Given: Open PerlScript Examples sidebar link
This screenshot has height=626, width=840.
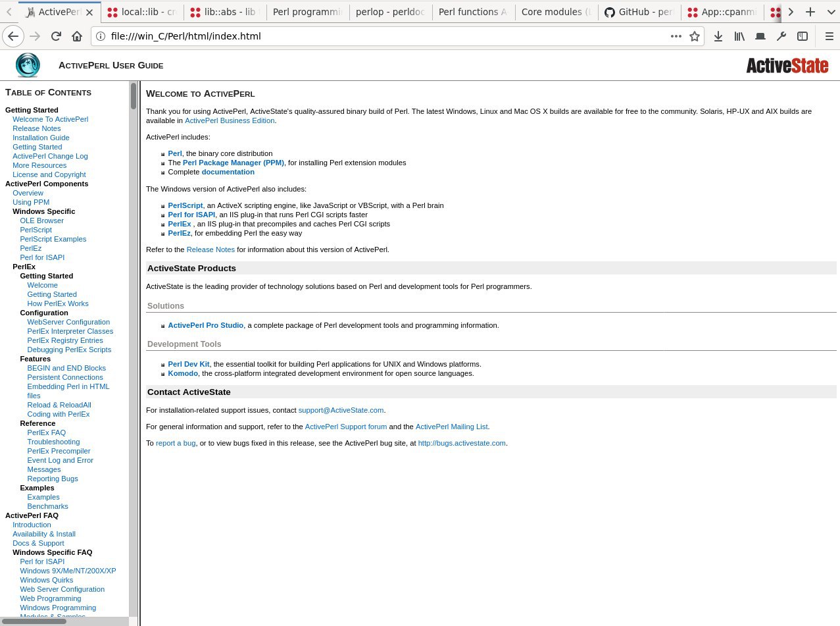Looking at the screenshot, I should [53, 239].
